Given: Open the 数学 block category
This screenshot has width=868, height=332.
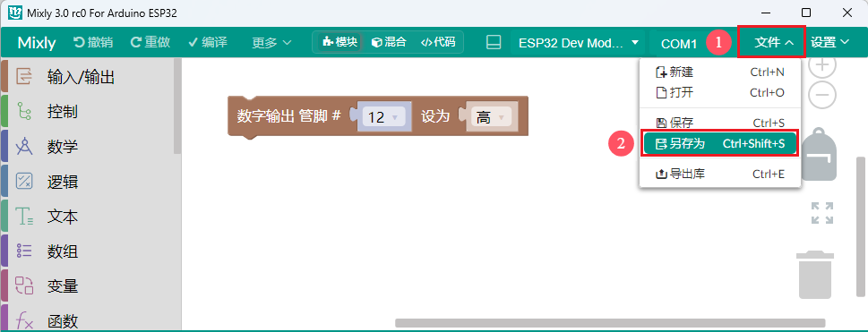Looking at the screenshot, I should pyautogui.click(x=88, y=147).
